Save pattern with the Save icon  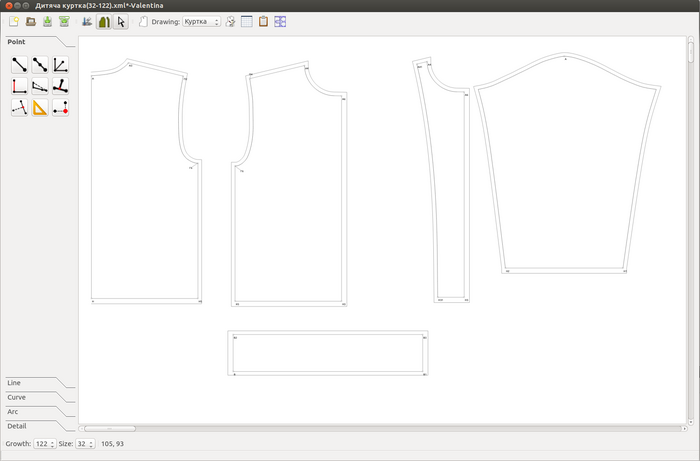(x=47, y=21)
